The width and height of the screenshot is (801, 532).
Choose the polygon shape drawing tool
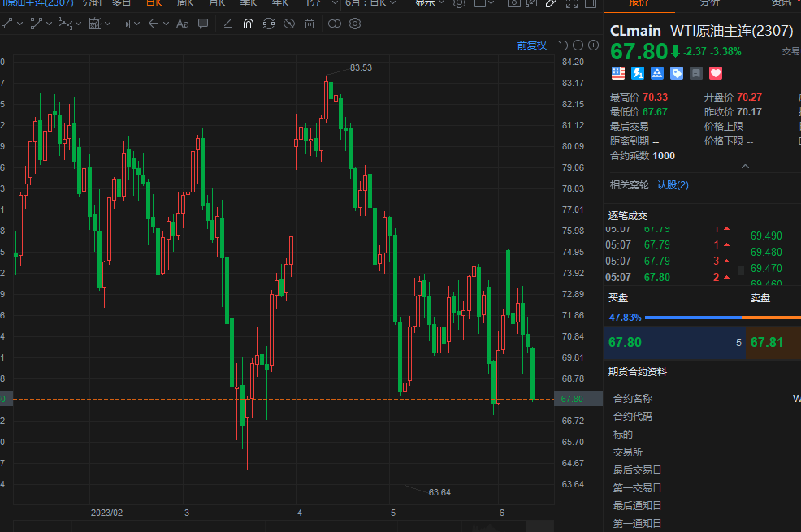(37, 24)
